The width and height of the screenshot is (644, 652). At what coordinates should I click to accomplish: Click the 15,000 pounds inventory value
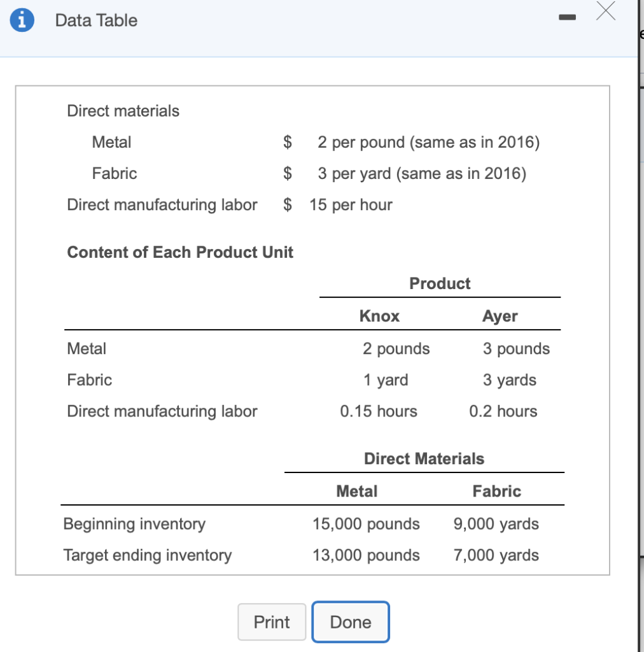pos(366,524)
